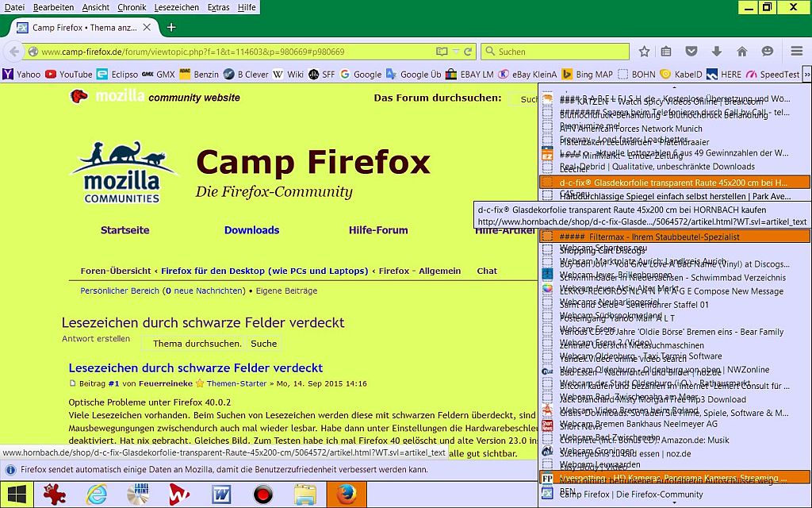
Task: Open Persönlicher Bereich link
Action: coord(120,291)
